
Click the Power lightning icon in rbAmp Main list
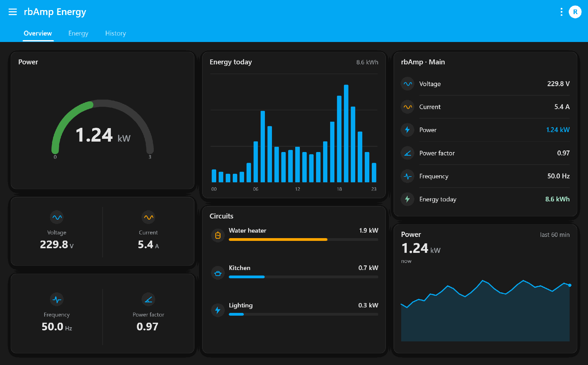(408, 130)
